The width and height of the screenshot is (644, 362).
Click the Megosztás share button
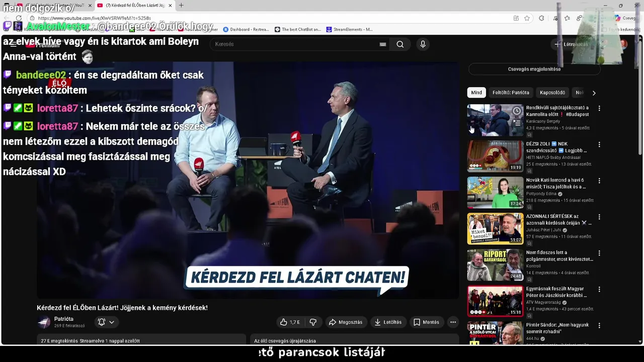[x=345, y=322]
